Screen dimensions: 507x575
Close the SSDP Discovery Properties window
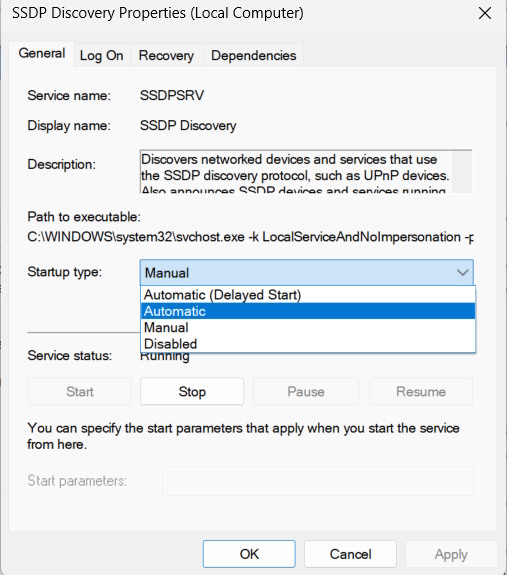[485, 14]
